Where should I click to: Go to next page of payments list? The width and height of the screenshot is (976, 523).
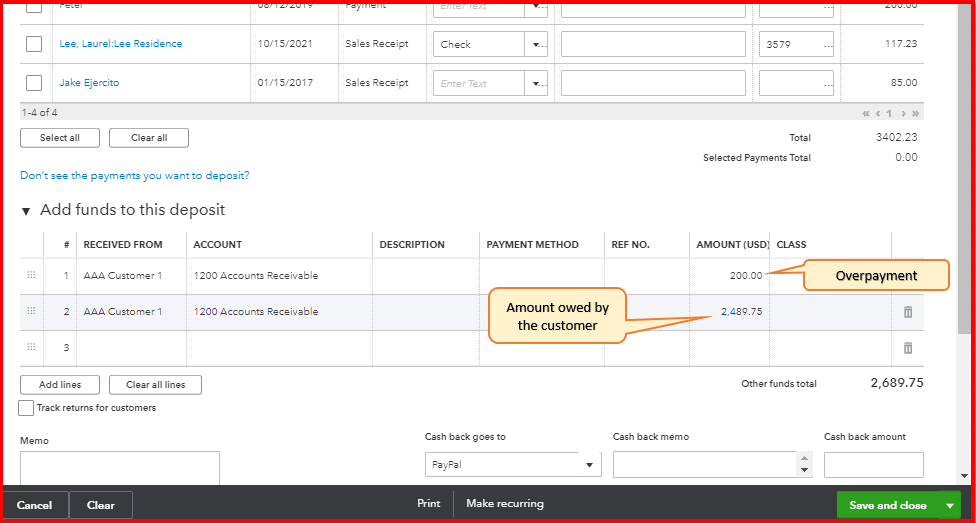click(x=903, y=113)
